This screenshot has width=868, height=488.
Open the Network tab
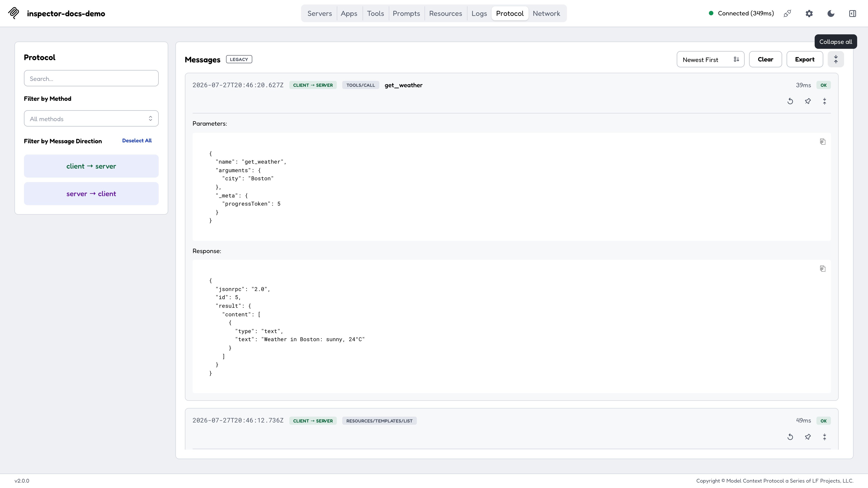(546, 14)
